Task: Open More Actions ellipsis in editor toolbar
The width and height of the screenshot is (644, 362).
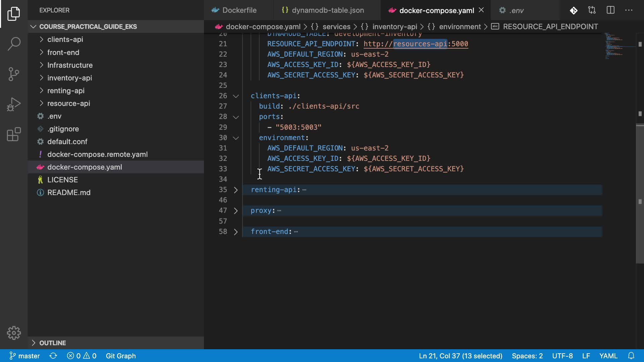Action: [629, 10]
